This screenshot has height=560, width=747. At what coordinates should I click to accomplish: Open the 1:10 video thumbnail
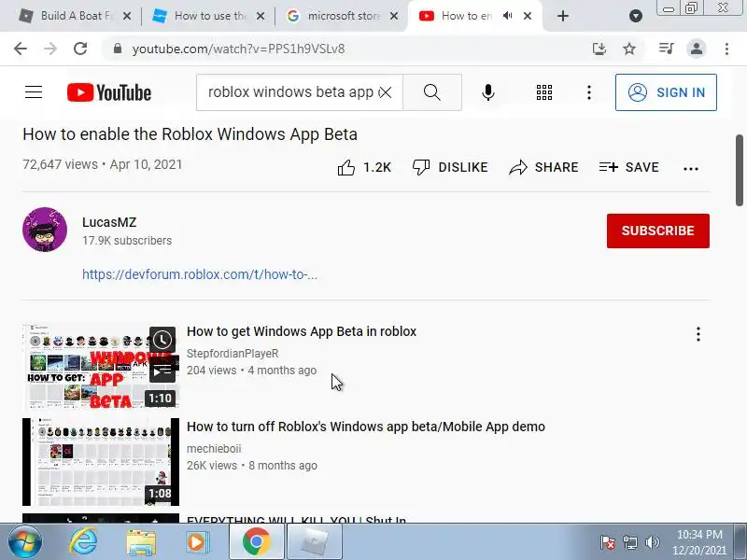point(101,367)
